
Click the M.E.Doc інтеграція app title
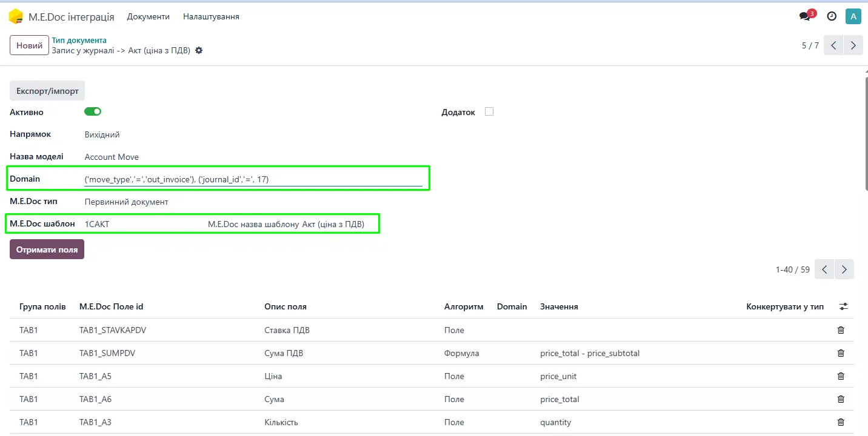72,16
